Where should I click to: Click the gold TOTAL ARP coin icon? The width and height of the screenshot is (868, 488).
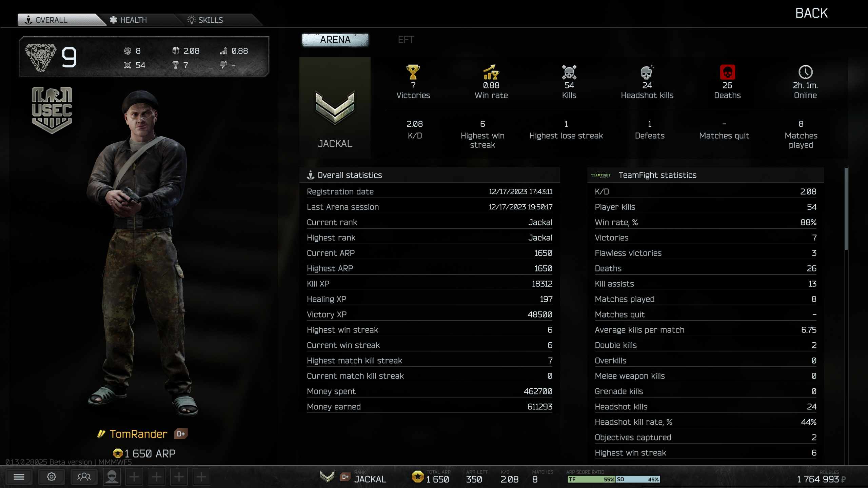(418, 477)
